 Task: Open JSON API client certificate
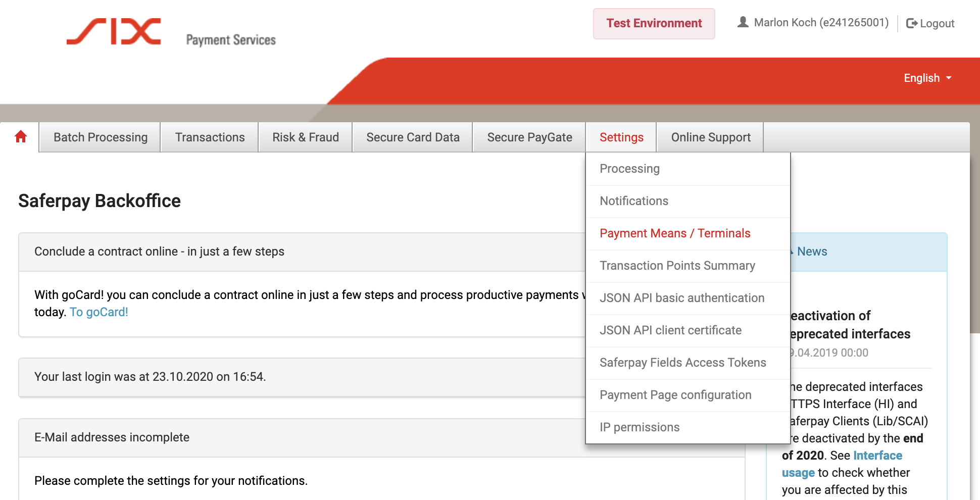[x=688, y=330]
